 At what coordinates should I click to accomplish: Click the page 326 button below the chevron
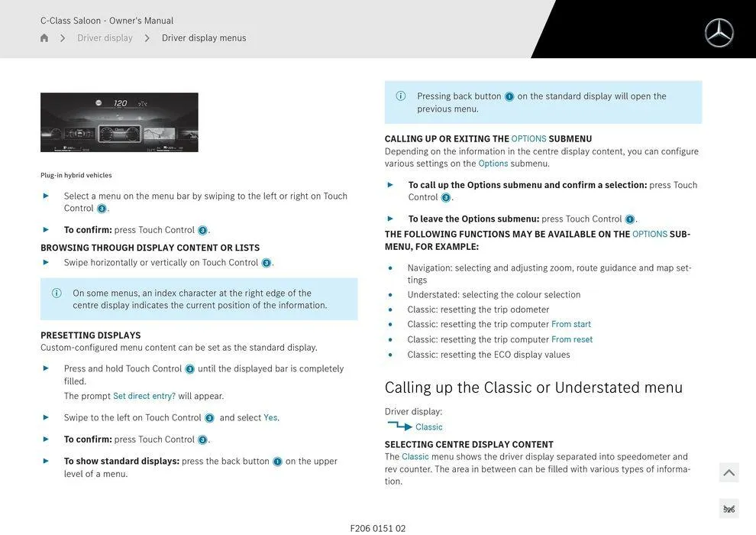[729, 509]
